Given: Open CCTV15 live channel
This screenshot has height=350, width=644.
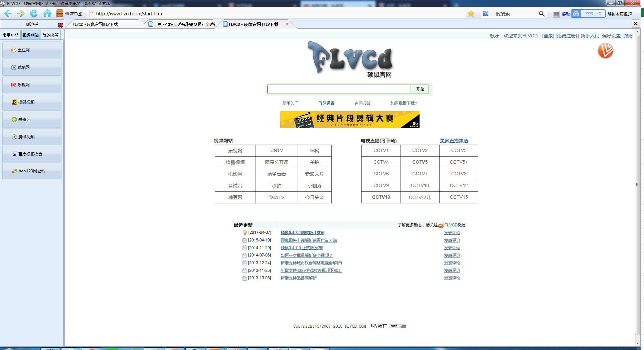Looking at the screenshot, I should coord(459,197).
